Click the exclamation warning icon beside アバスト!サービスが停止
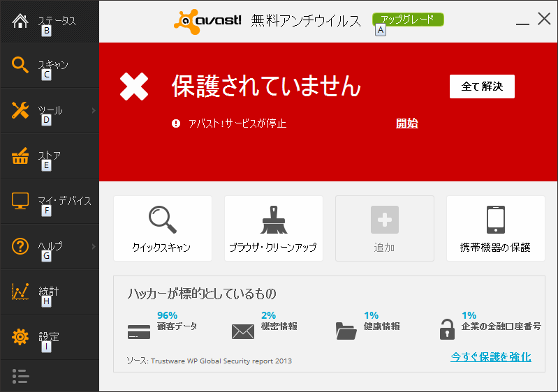Viewport: 558px width, 392px height. coord(176,123)
